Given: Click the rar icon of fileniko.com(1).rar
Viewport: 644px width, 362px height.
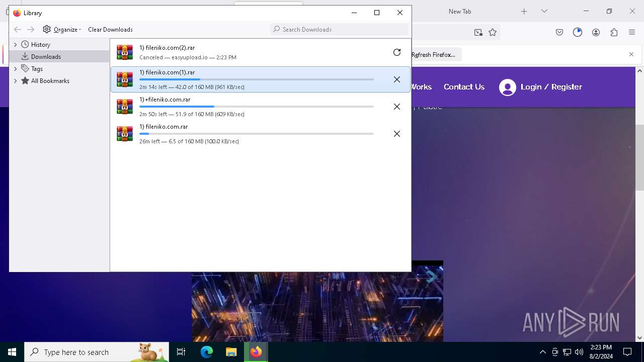Looking at the screenshot, I should click(x=125, y=79).
